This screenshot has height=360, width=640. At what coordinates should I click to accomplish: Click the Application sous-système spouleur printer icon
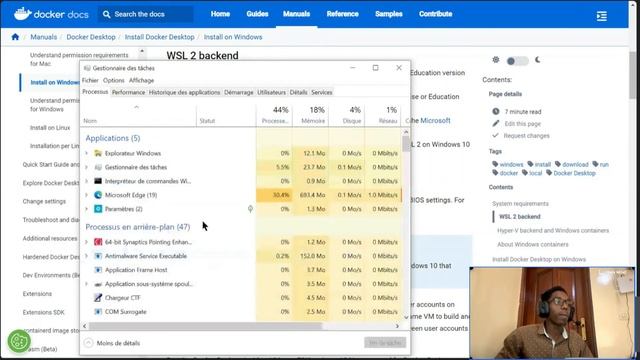click(x=98, y=284)
